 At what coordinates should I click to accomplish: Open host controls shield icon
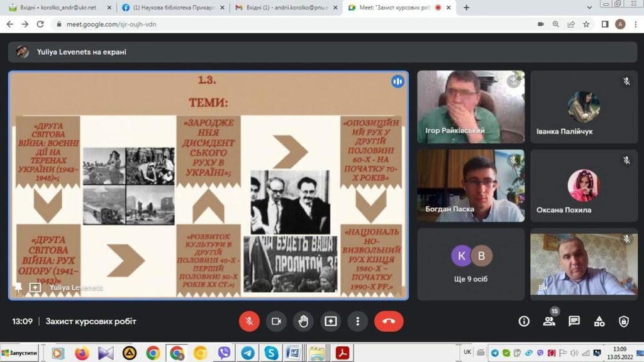coord(624,321)
